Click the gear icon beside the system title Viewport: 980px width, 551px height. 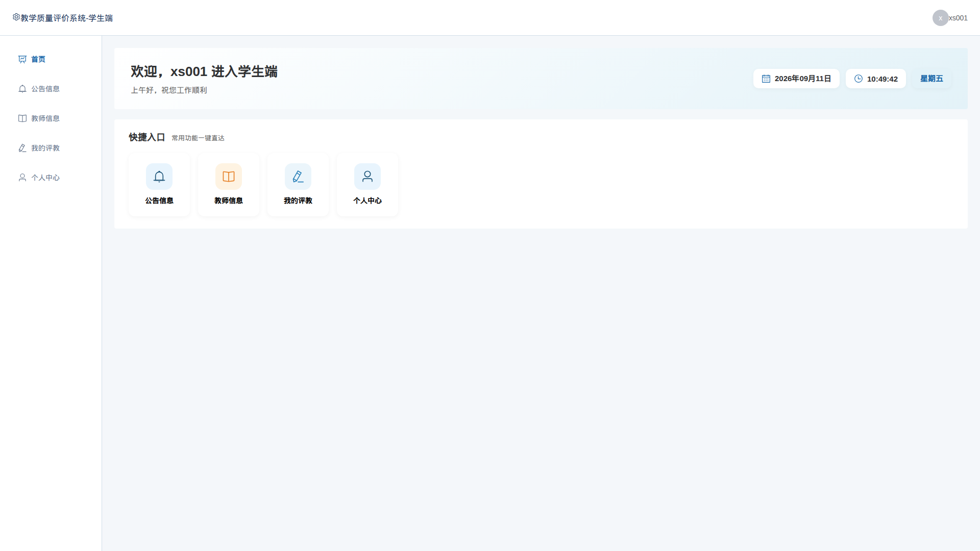tap(16, 17)
